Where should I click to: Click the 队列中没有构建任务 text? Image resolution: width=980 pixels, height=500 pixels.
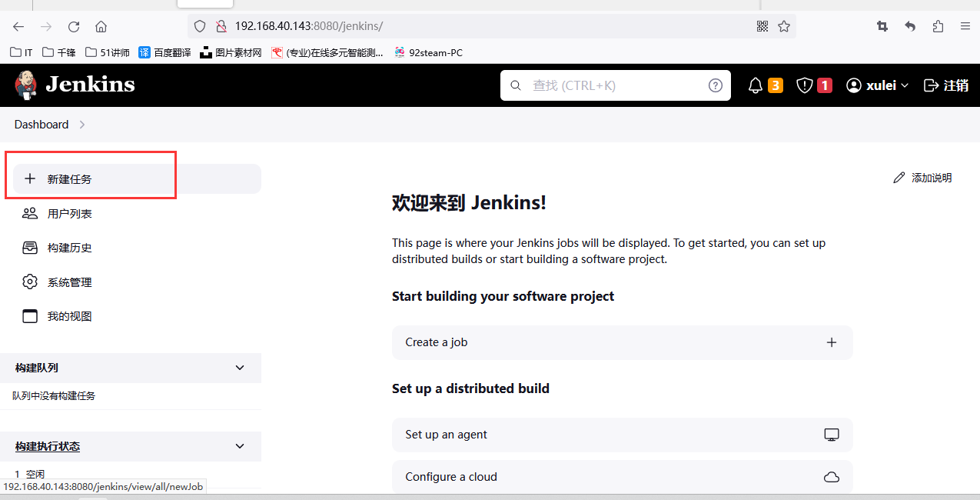[x=54, y=395]
